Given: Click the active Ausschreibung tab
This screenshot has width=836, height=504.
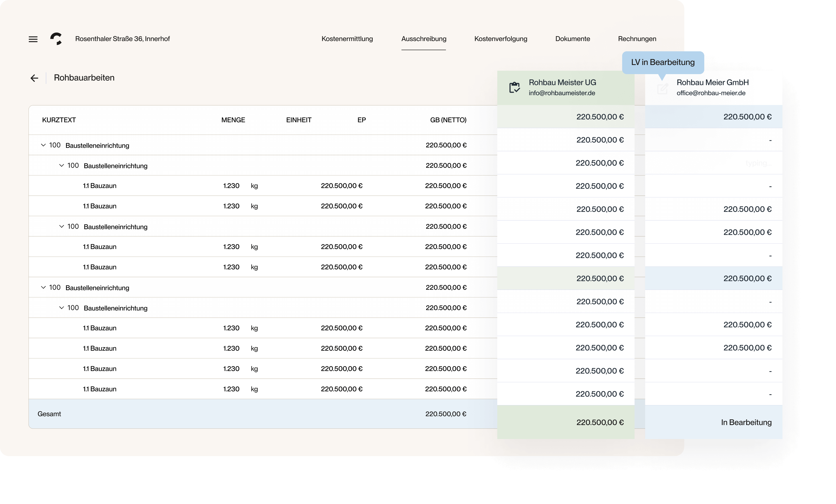Looking at the screenshot, I should pos(423,39).
